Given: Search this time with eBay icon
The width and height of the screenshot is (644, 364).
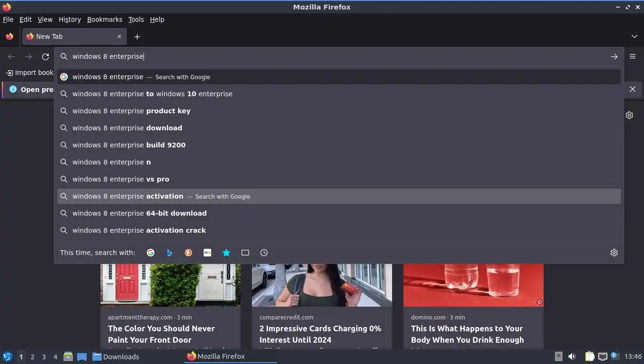Looking at the screenshot, I should click(207, 253).
